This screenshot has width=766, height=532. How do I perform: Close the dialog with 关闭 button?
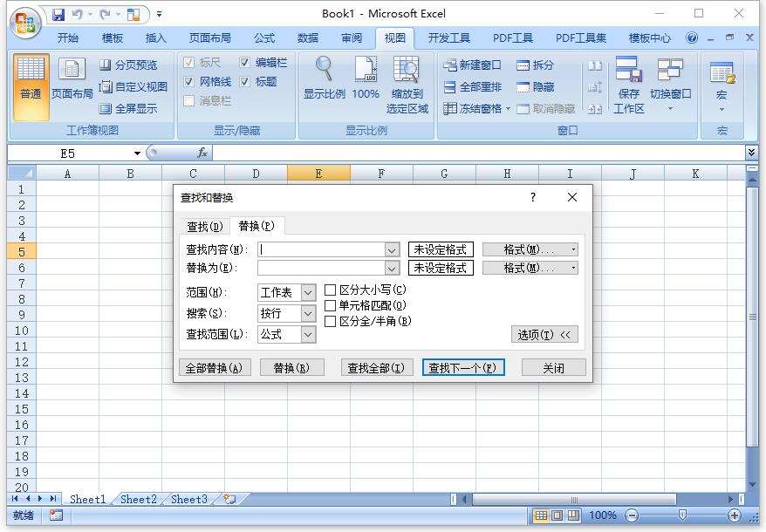pyautogui.click(x=553, y=368)
